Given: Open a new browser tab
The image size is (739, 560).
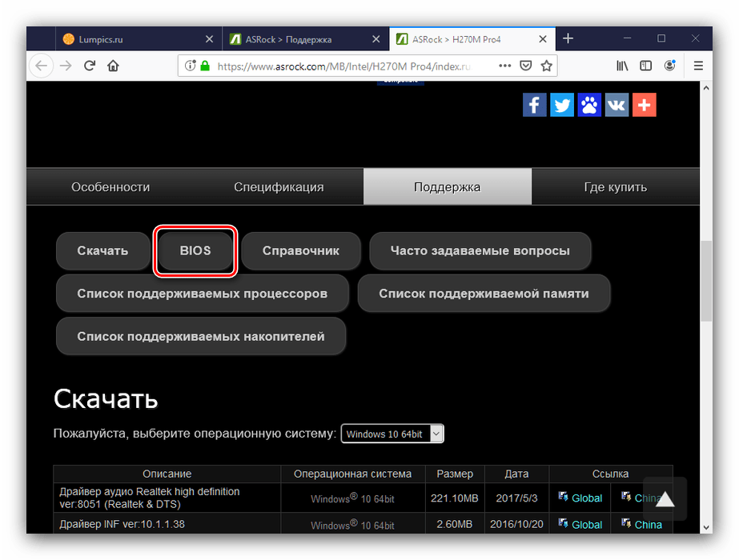Looking at the screenshot, I should 568,38.
